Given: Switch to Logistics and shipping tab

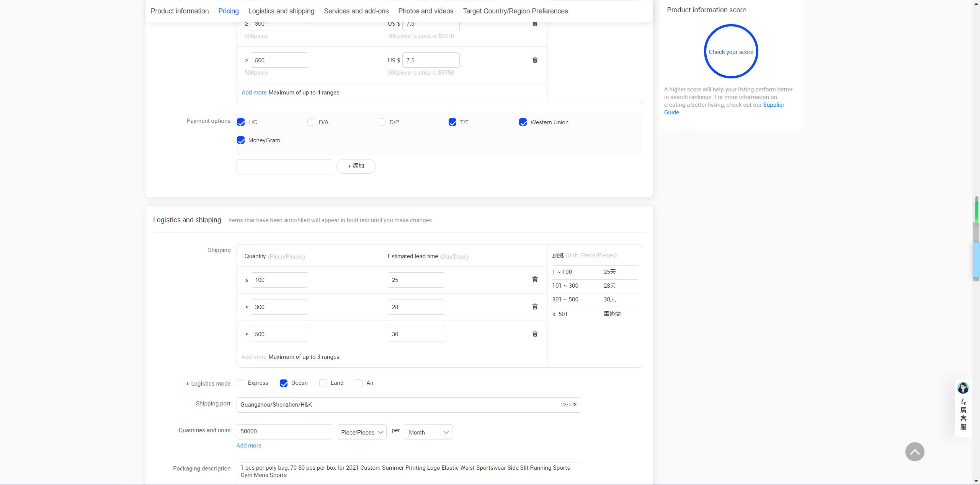Looking at the screenshot, I should click(x=281, y=11).
